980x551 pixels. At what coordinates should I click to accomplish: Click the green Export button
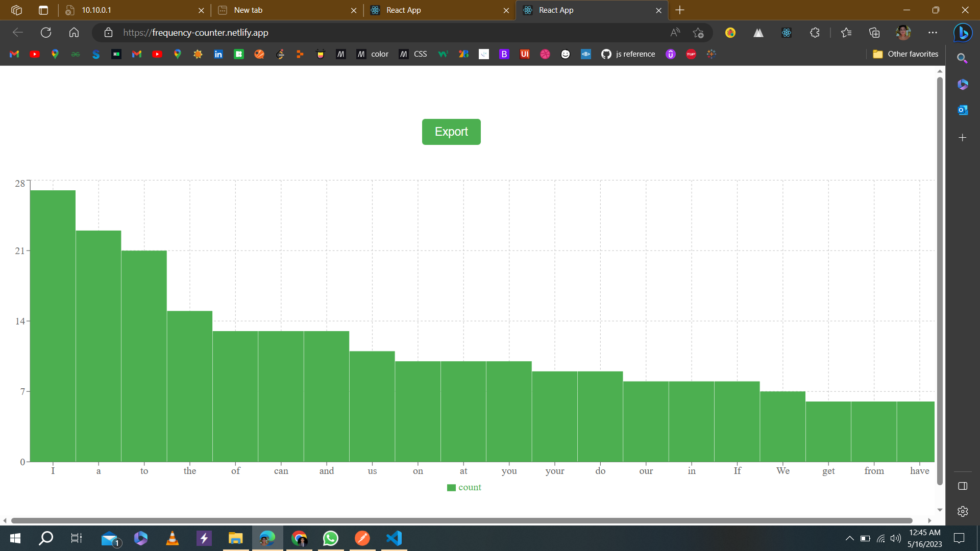[451, 132]
